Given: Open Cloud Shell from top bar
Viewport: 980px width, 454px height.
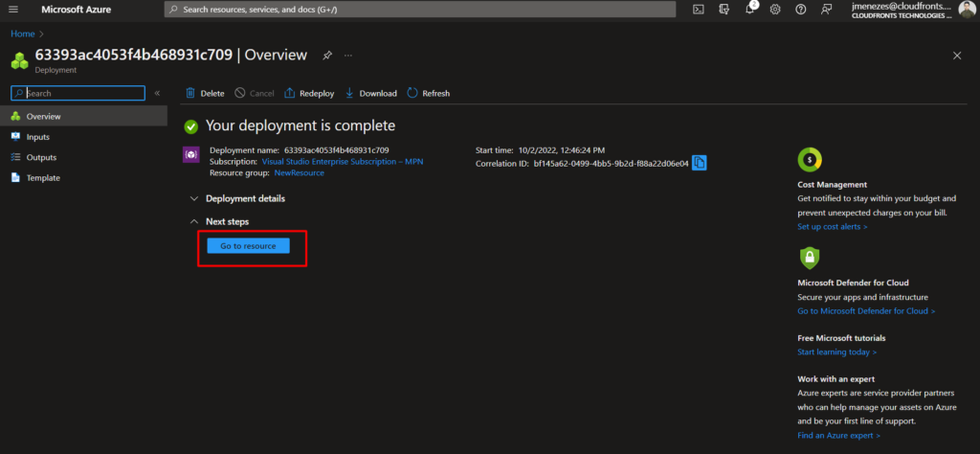Looking at the screenshot, I should [x=700, y=10].
